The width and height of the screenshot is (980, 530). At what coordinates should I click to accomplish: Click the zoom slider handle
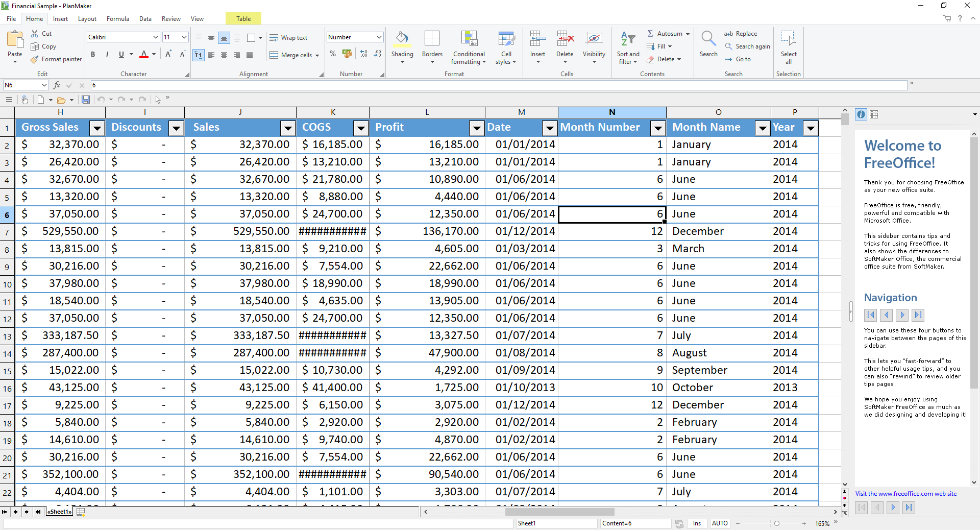(x=776, y=523)
